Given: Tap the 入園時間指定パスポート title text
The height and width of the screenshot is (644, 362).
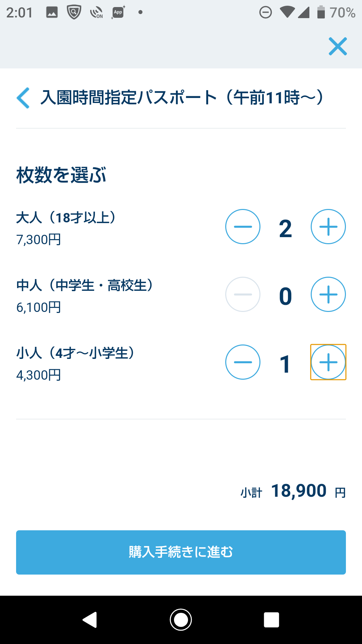Looking at the screenshot, I should (x=182, y=98).
